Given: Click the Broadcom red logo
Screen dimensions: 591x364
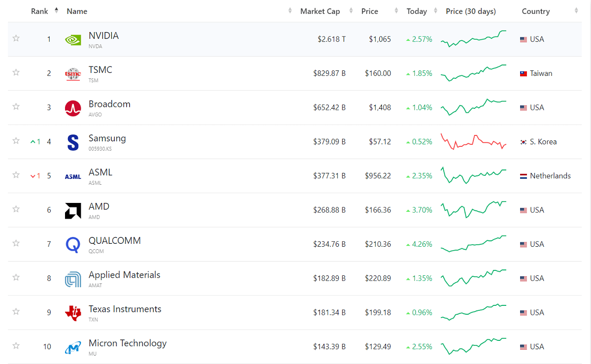Looking at the screenshot, I should (73, 108).
